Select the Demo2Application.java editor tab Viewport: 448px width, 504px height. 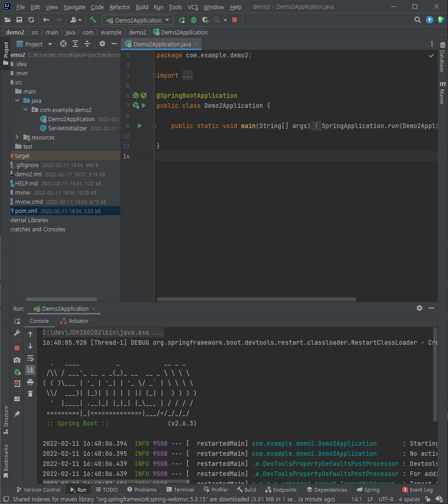tap(161, 44)
